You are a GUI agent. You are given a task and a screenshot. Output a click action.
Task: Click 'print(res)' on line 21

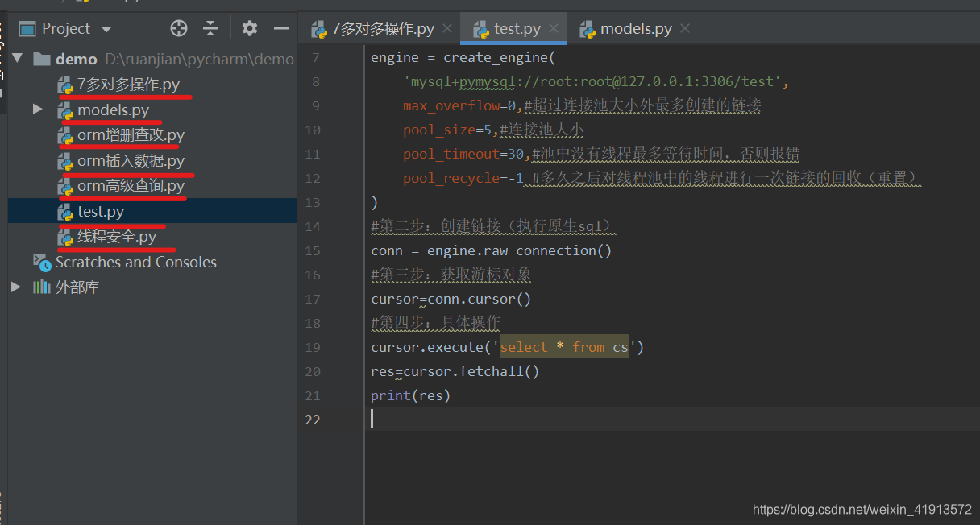(410, 396)
